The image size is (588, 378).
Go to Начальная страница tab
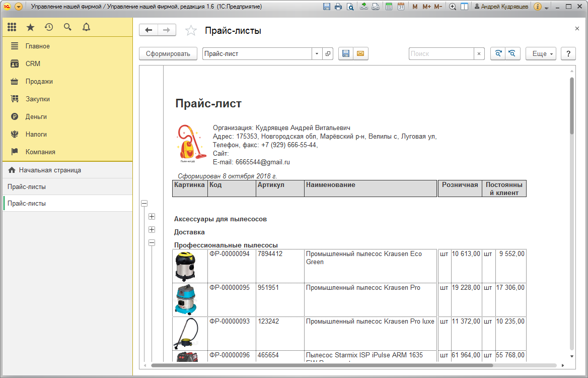[67, 170]
